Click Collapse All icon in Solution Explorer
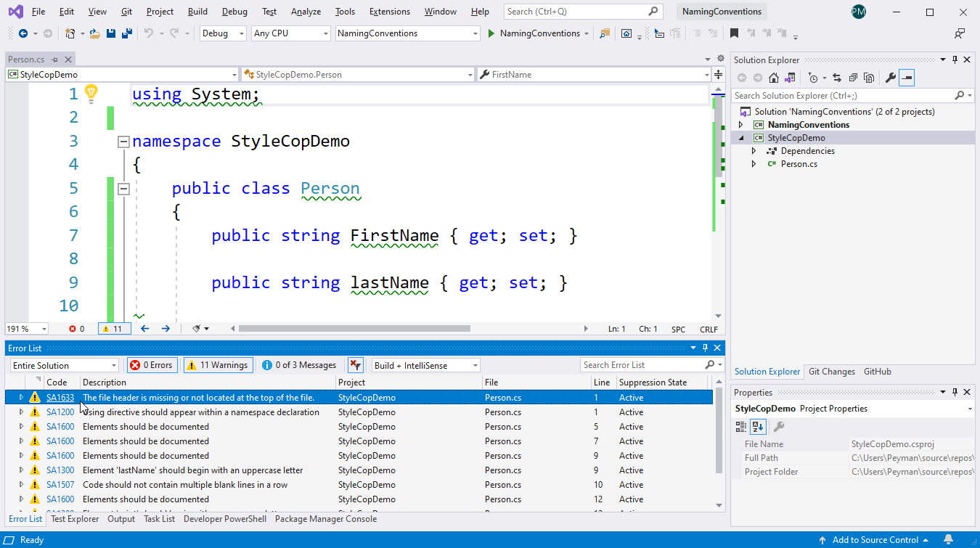The width and height of the screenshot is (980, 548). pyautogui.click(x=852, y=78)
